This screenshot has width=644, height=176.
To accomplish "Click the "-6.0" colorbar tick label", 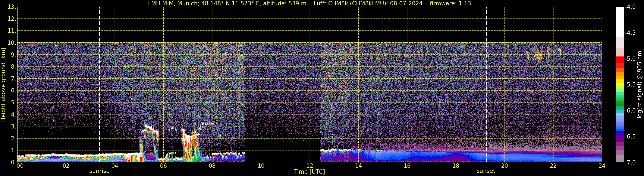I will [x=630, y=111].
